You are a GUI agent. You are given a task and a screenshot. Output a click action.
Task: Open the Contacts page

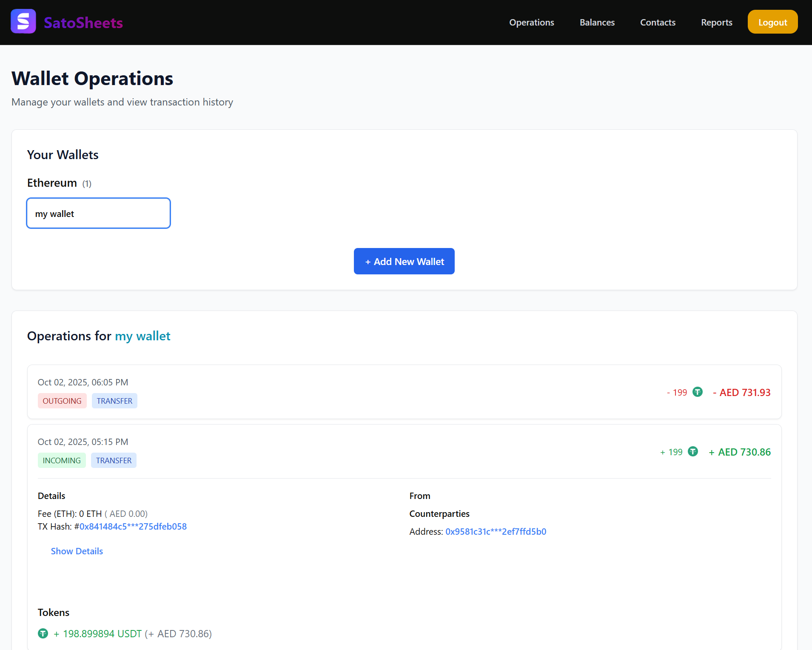pyautogui.click(x=658, y=22)
